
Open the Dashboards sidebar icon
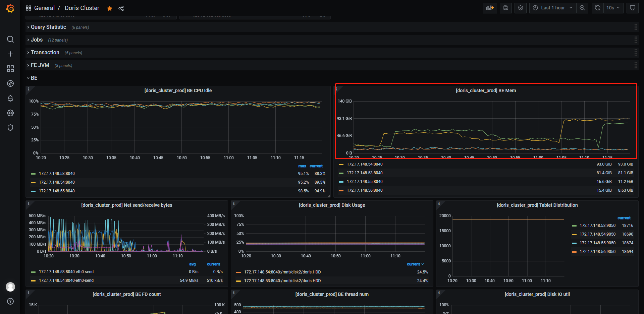click(x=10, y=69)
